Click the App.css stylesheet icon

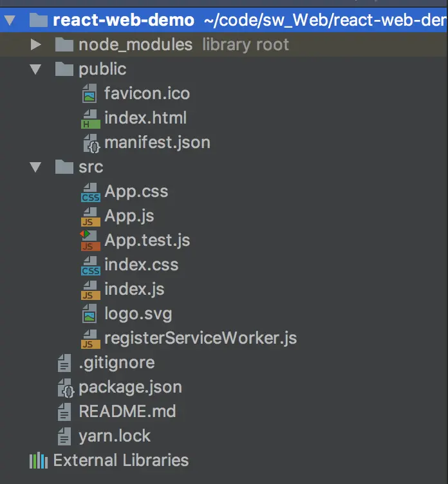(x=90, y=192)
